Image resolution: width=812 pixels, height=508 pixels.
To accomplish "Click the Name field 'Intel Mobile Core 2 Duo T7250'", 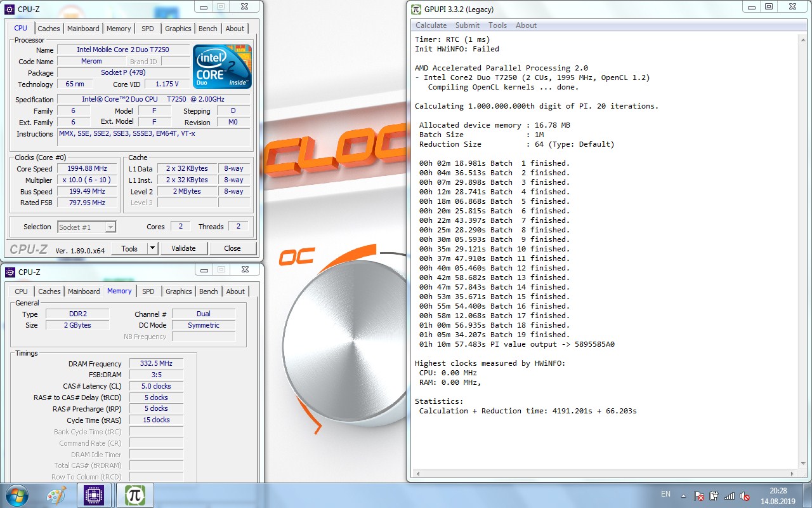I will point(122,50).
